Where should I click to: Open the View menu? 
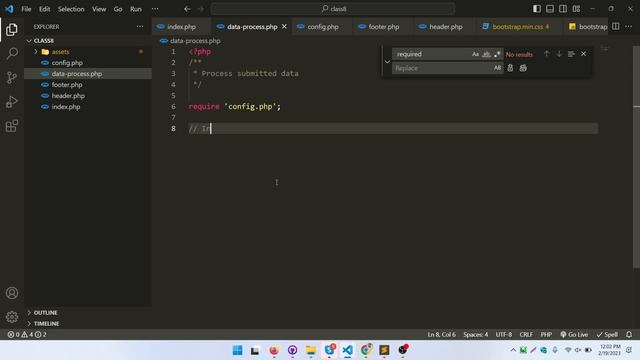pyautogui.click(x=99, y=9)
